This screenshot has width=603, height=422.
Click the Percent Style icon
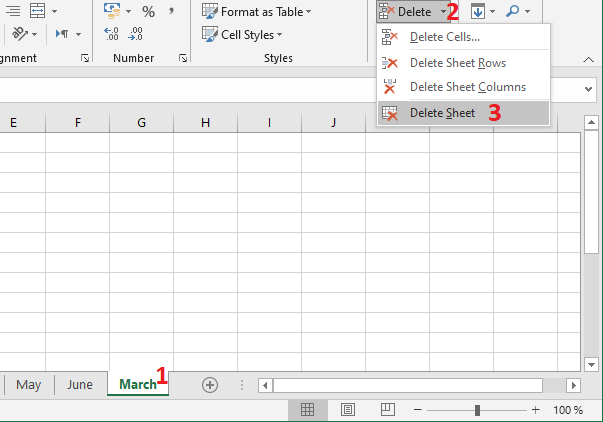(148, 12)
